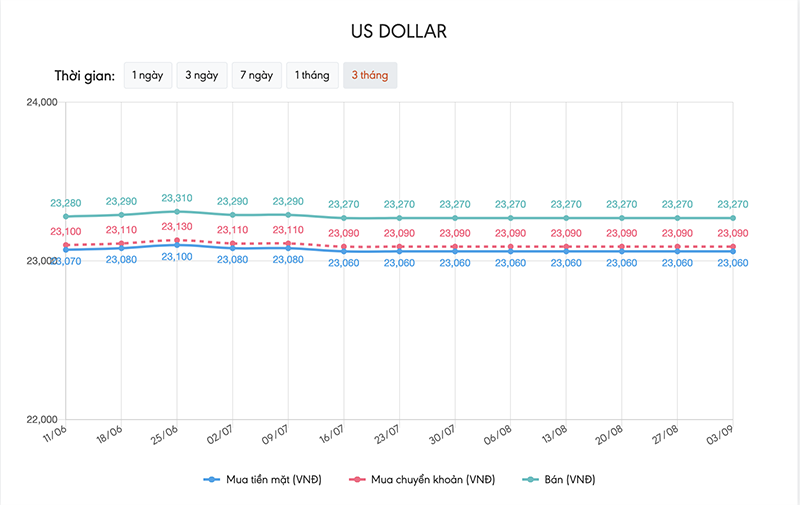
Task: Click the Bán data point on 11/06
Action: pyautogui.click(x=66, y=216)
